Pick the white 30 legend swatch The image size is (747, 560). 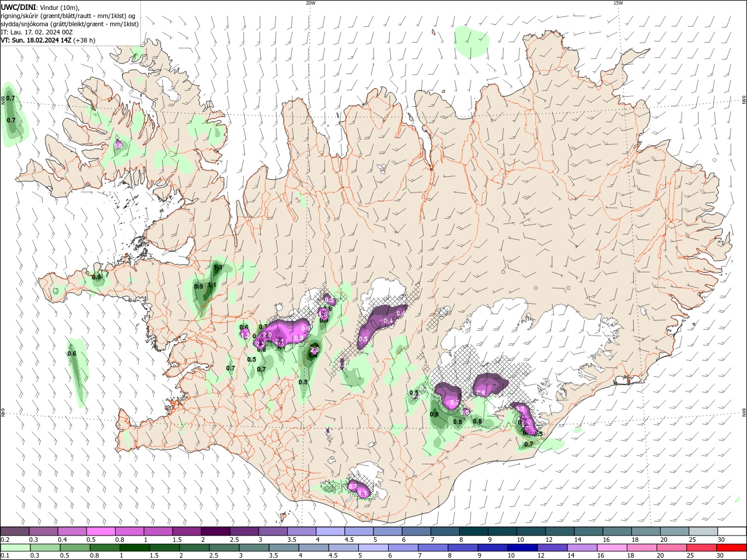[732, 531]
